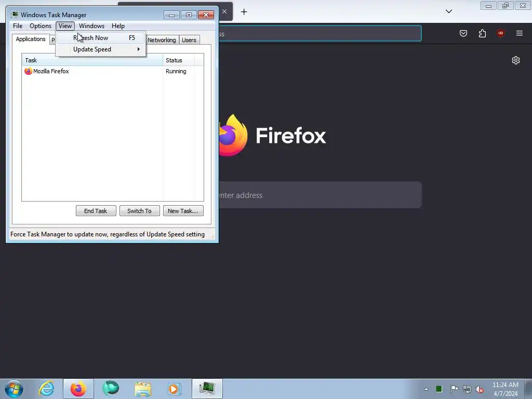Open a new Firefox tab
This screenshot has width=532, height=399.
click(244, 12)
